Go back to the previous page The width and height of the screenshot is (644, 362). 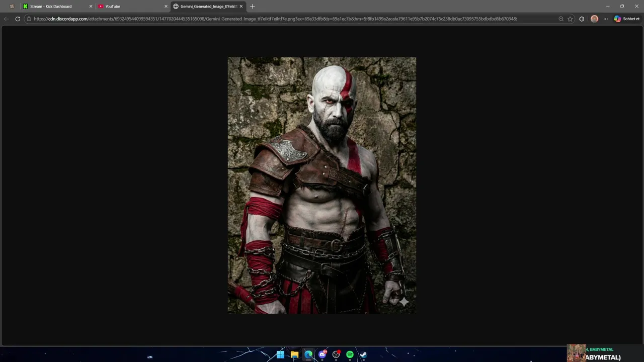click(x=6, y=19)
